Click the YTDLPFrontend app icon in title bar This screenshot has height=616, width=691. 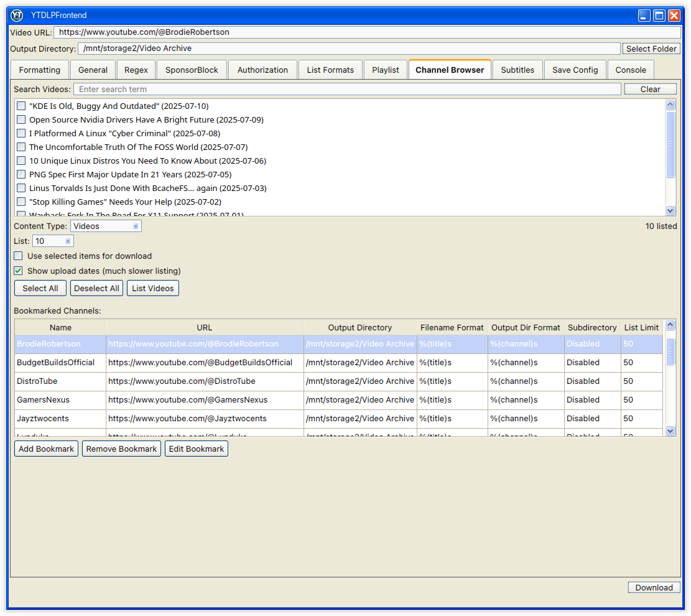coord(17,16)
